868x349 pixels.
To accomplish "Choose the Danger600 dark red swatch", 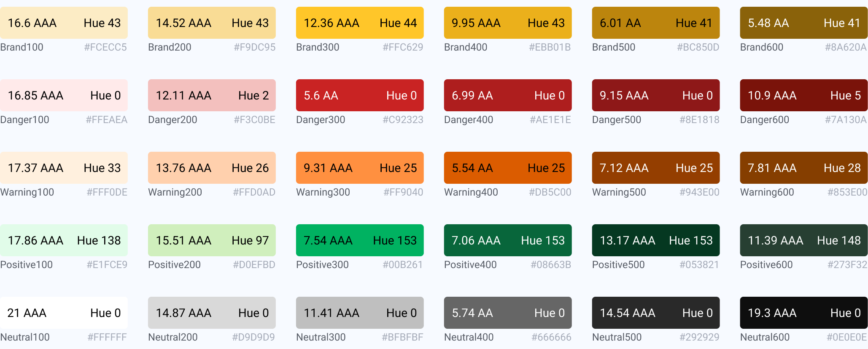I will [x=803, y=95].
